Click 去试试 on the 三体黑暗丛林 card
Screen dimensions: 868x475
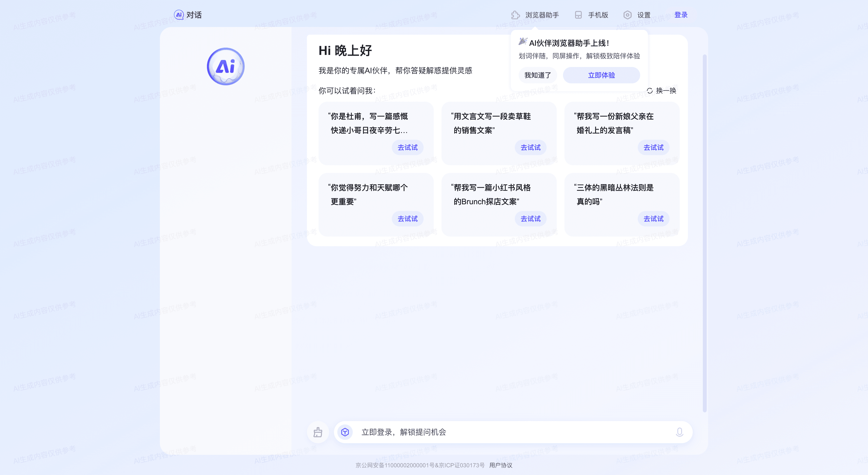click(x=653, y=219)
